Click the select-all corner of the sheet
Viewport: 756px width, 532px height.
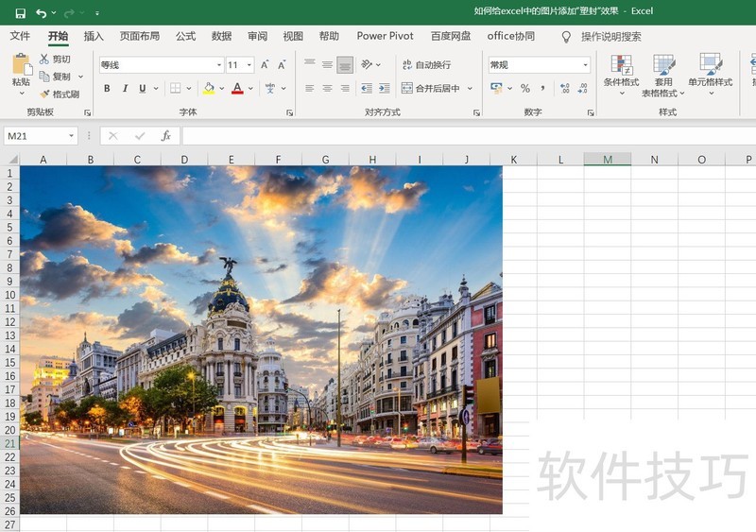click(10, 159)
